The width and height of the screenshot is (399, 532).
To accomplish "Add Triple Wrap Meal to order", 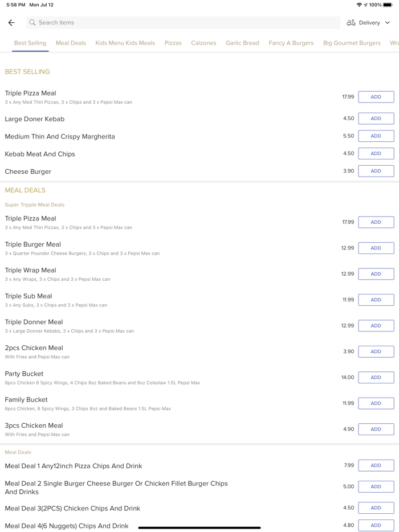I will 376,274.
